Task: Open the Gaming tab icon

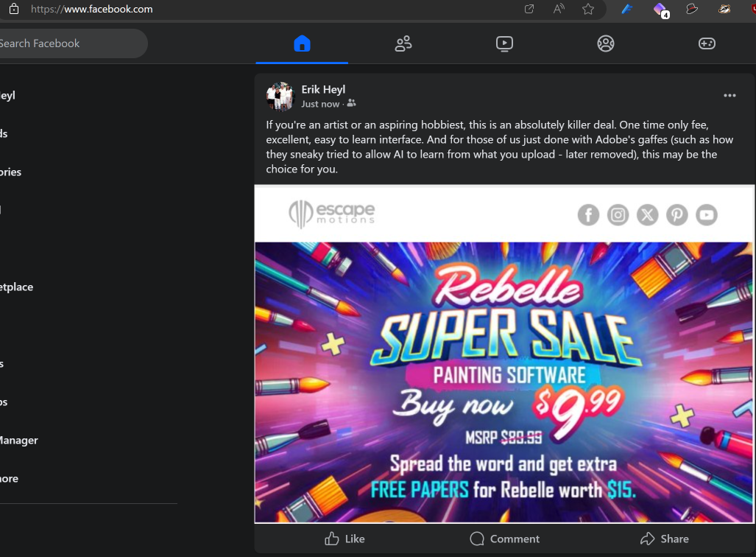Action: click(707, 43)
